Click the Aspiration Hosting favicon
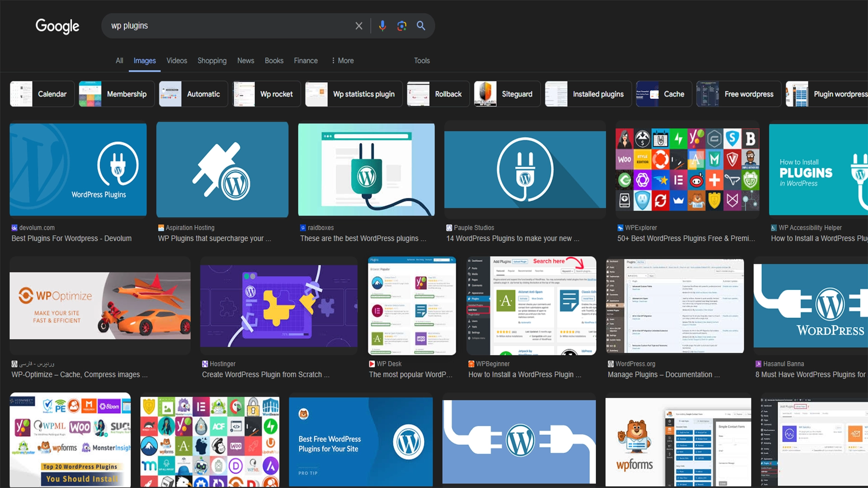Image resolution: width=868 pixels, height=488 pixels. pyautogui.click(x=161, y=228)
